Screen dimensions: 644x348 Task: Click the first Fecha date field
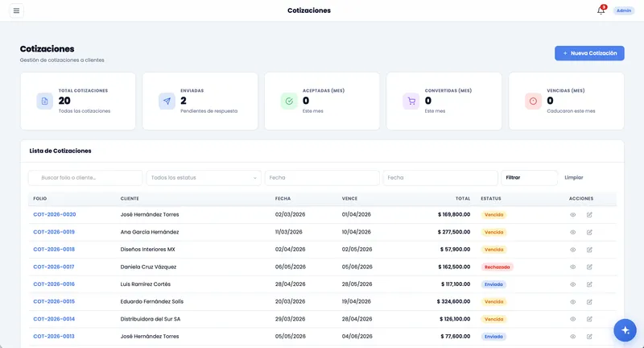(x=322, y=178)
